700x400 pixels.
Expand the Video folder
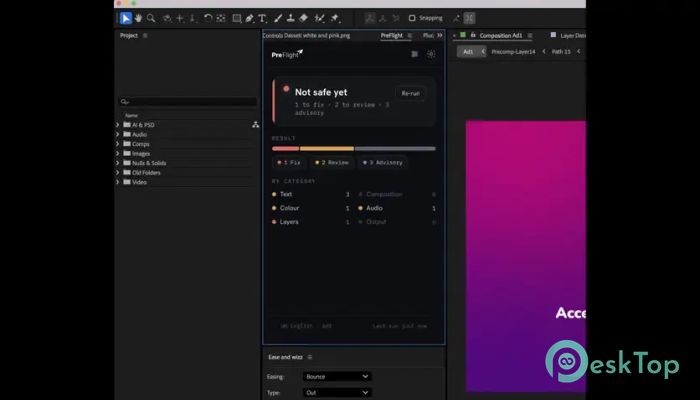(118, 182)
